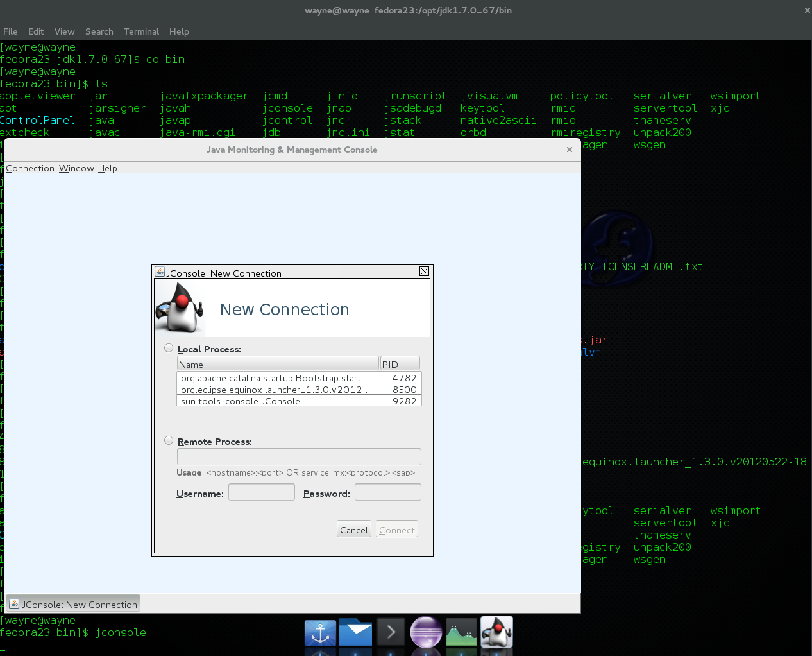Open the blue file manager dock icon
Screen dimensions: 812x656
[x=355, y=633]
